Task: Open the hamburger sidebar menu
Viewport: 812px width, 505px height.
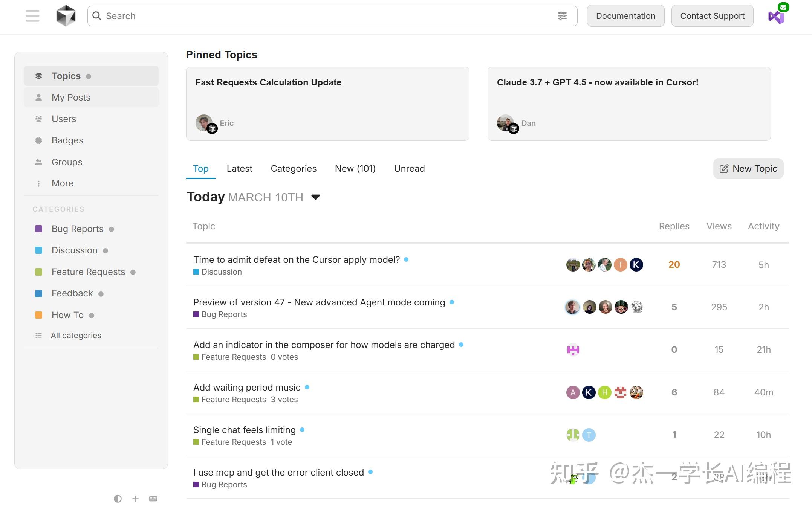Action: pyautogui.click(x=32, y=16)
